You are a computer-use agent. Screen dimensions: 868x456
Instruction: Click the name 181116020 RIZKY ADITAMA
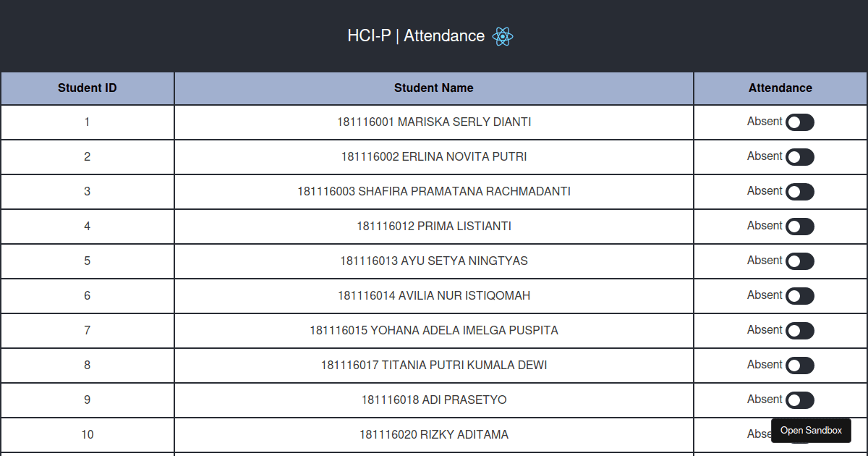pyautogui.click(x=433, y=434)
